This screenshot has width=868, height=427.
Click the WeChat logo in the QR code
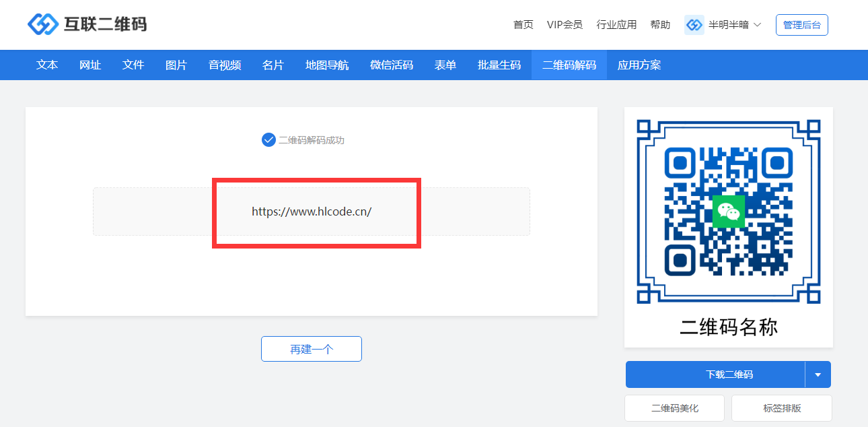pos(729,211)
